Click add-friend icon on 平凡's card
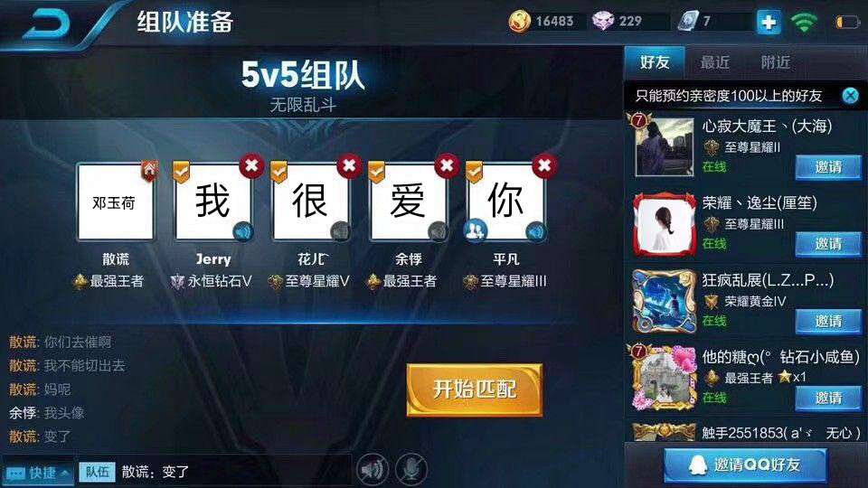Image resolution: width=868 pixels, height=488 pixels. [x=476, y=230]
